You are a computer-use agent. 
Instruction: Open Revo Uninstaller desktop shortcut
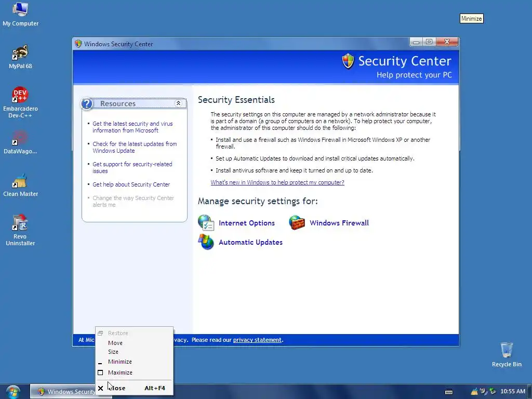click(x=20, y=230)
